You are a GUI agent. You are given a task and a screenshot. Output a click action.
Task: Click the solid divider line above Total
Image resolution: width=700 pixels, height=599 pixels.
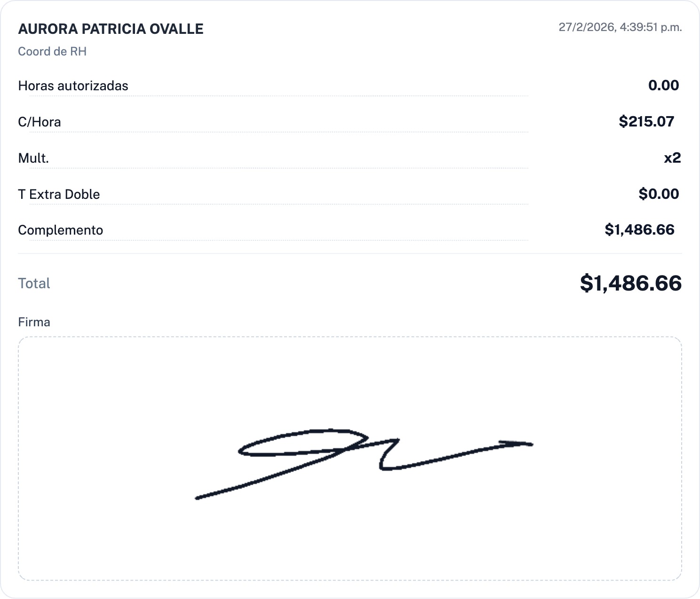click(x=350, y=253)
